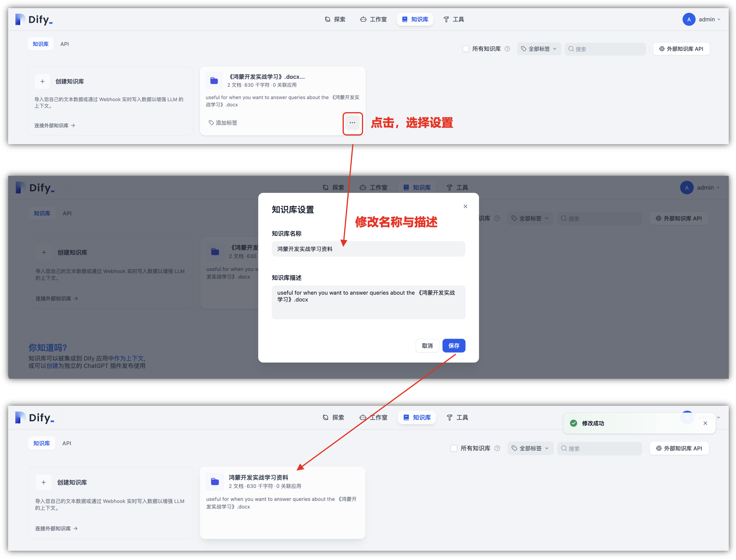Expand dimmed 全部标签 dropdown in middle screenshot
The image size is (736, 560).
pos(530,218)
